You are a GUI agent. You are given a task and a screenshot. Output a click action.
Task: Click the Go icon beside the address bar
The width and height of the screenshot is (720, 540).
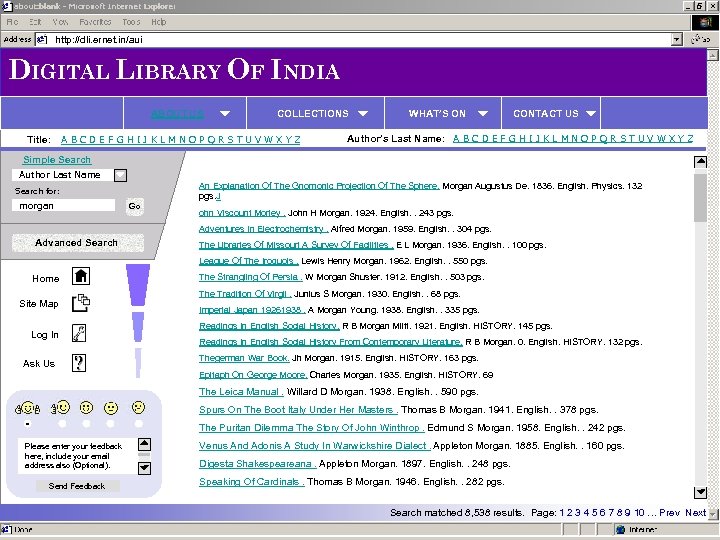(701, 39)
